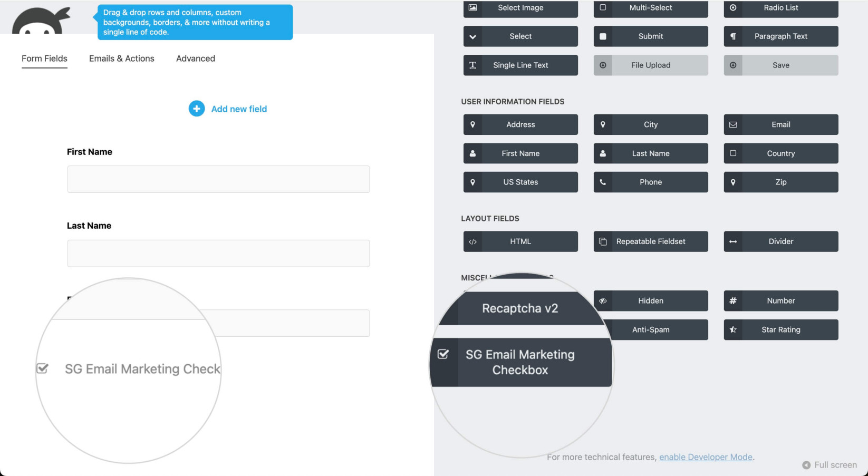Click the Address field pin icon

point(472,124)
